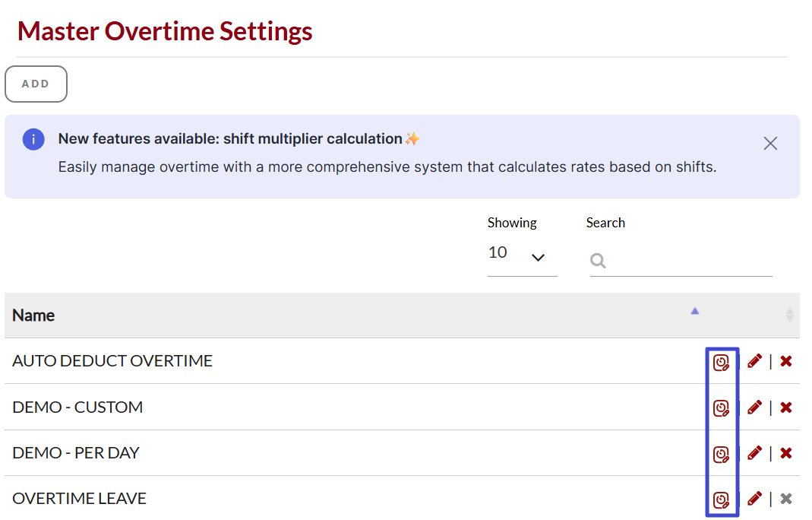
Task: Delete the DEMO - PER DAY row
Action: point(786,453)
